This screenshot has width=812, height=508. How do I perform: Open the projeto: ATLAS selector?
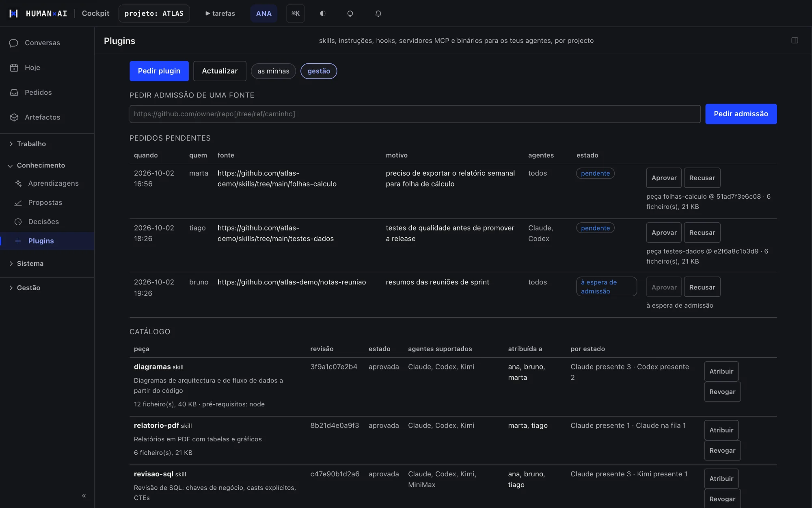[x=154, y=13]
